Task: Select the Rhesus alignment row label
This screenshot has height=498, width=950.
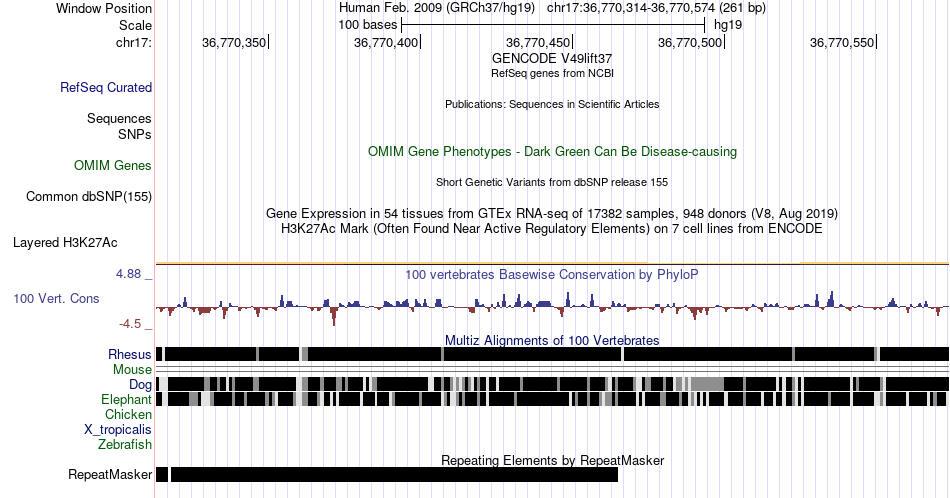Action: [130, 354]
